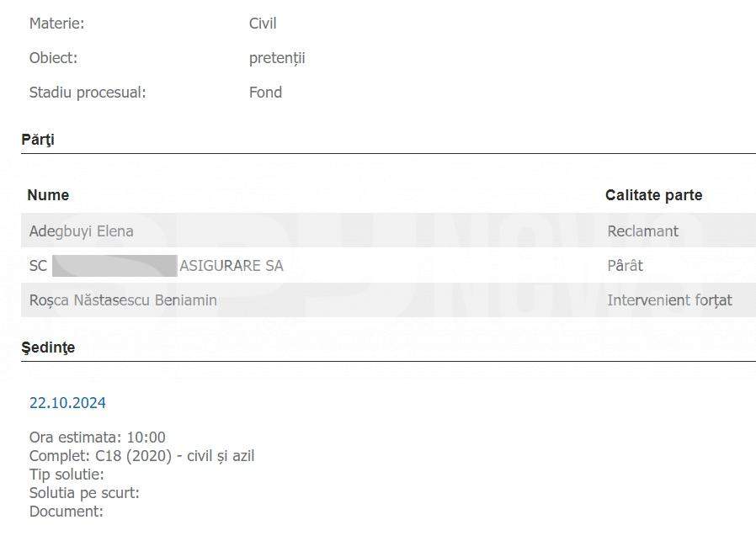The image size is (756, 541).
Task: Click the Intervenient forțat role cell
Action: coord(669,300)
